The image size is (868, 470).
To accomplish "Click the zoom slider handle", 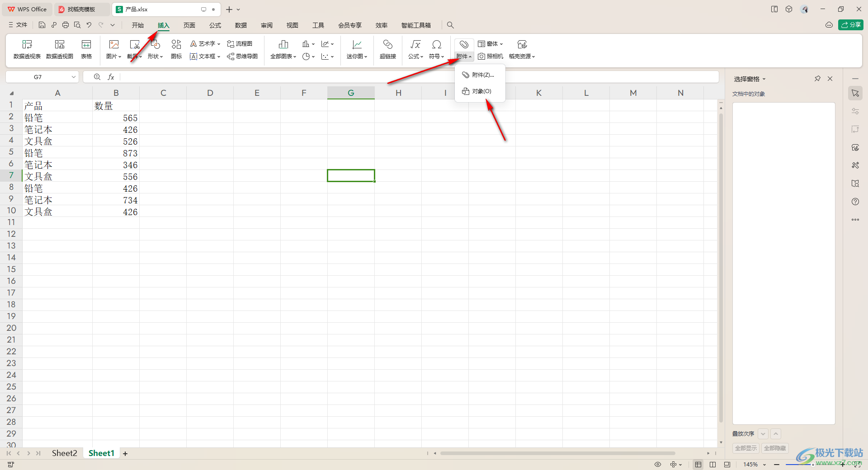I will tap(813, 465).
